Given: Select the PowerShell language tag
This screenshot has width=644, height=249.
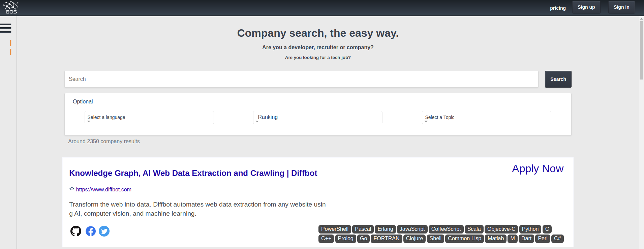Looking at the screenshot, I should coord(335,229).
